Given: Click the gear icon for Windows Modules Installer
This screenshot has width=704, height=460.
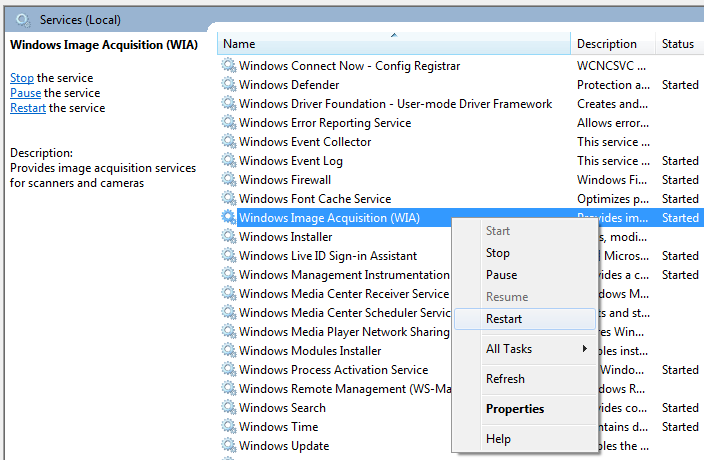Looking at the screenshot, I should 229,350.
